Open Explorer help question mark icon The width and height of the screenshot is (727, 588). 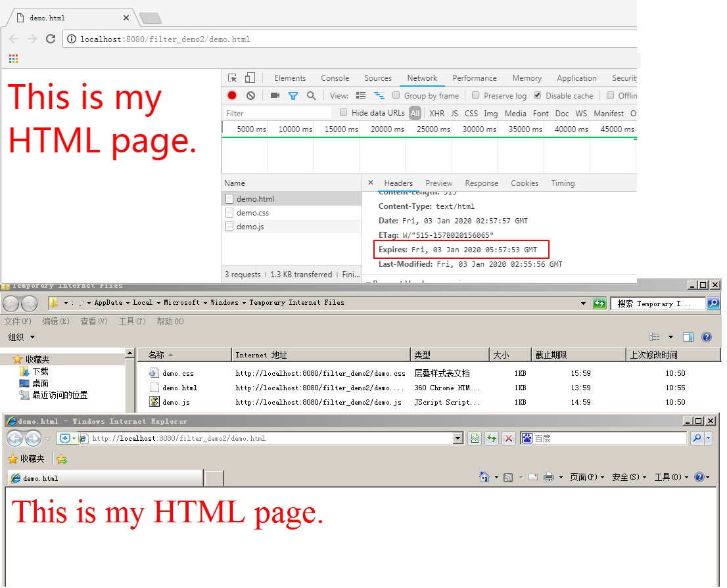707,337
